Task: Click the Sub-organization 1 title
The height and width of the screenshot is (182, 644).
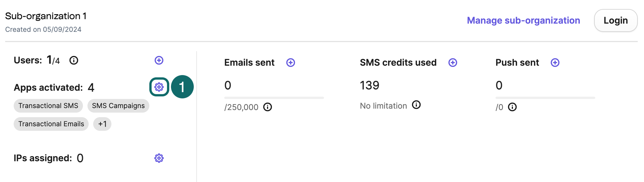Action: (x=46, y=16)
